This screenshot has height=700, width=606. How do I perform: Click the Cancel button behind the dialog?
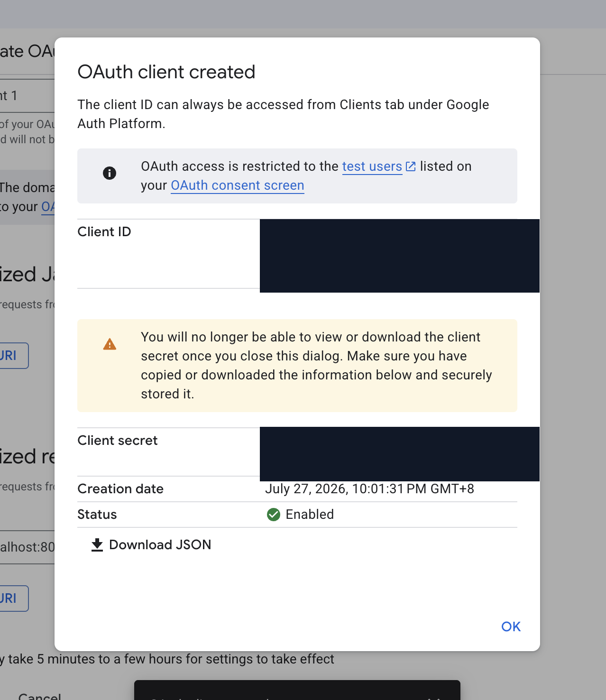click(40, 696)
